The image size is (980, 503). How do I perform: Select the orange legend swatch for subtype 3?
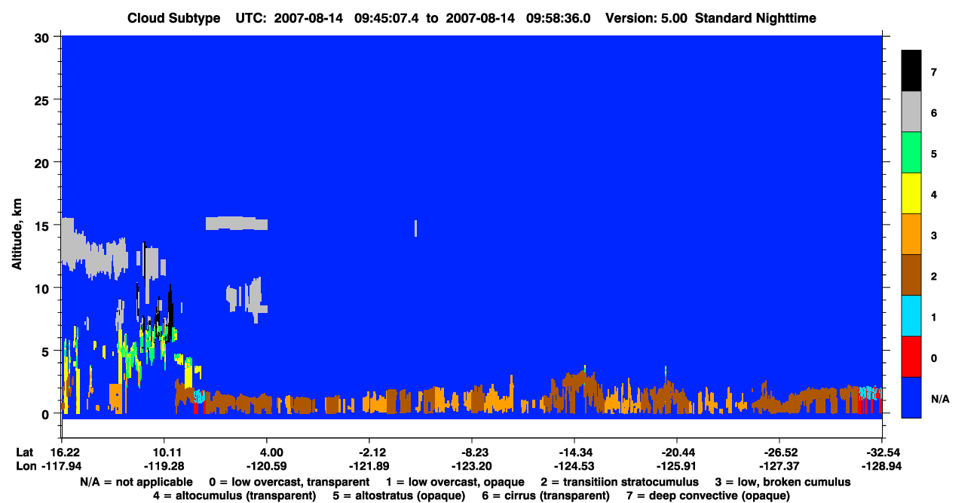point(911,235)
